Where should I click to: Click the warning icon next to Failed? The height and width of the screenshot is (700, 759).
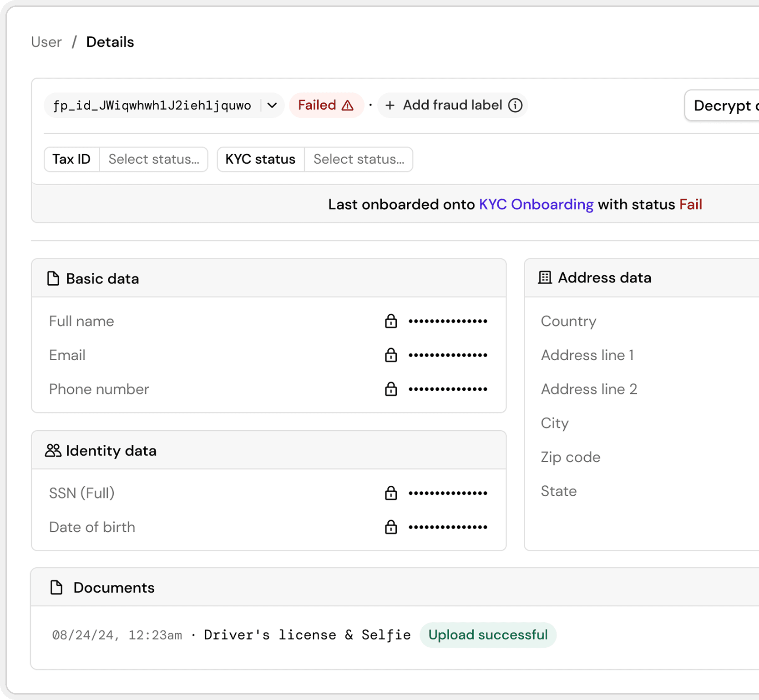coord(347,105)
